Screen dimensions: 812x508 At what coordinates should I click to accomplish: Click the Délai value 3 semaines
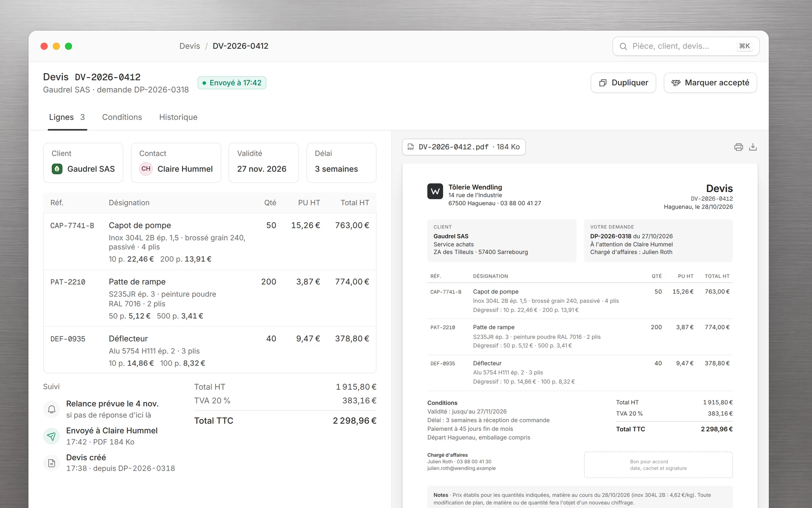coord(336,169)
